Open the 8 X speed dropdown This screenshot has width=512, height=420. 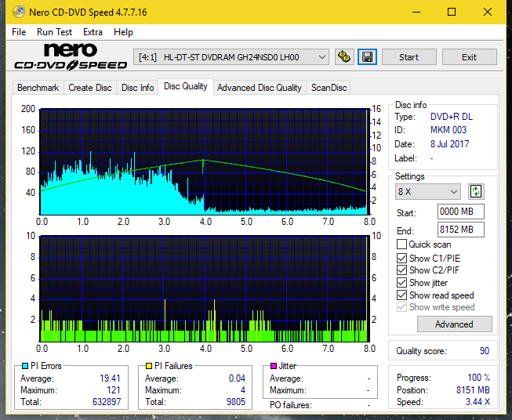pyautogui.click(x=428, y=191)
